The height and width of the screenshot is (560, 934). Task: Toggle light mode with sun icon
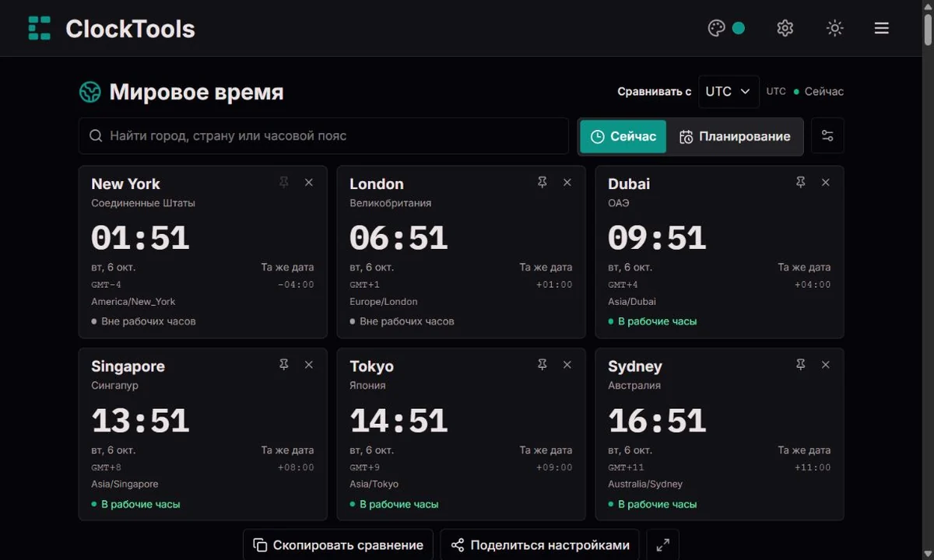coord(834,28)
